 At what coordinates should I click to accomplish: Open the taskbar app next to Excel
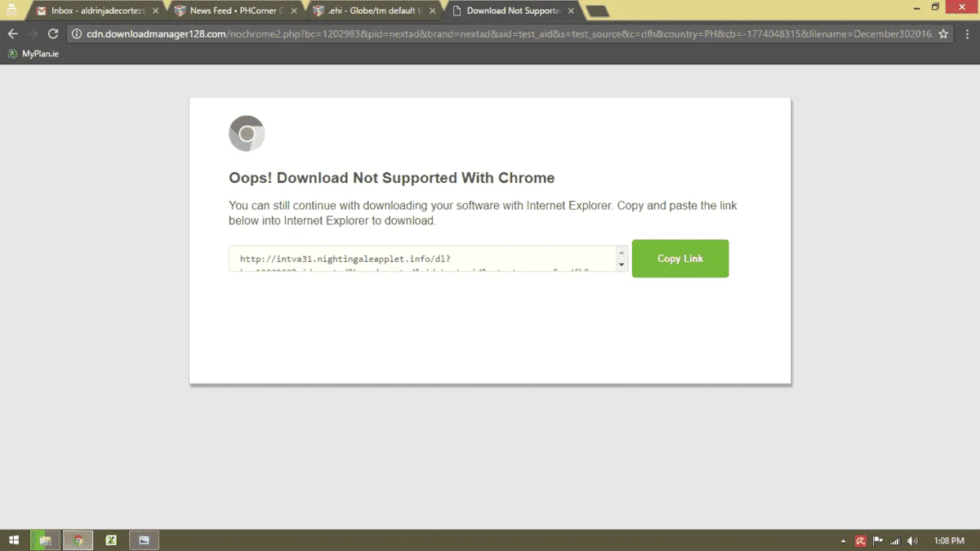(144, 540)
